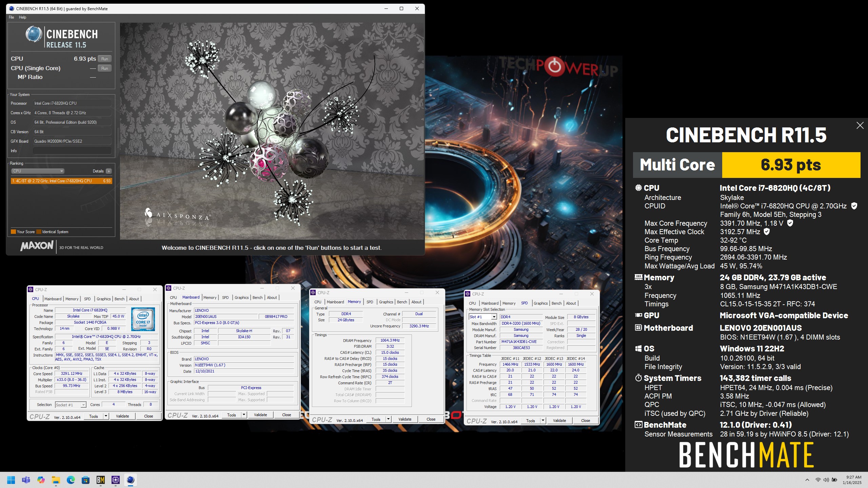Click the CPU chip icon in BenchMate panel
The image size is (868, 488).
[638, 188]
